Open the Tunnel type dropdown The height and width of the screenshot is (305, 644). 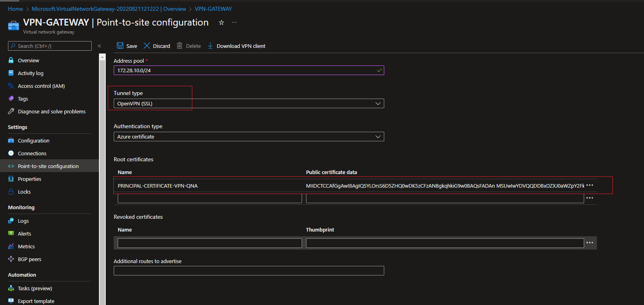point(249,103)
